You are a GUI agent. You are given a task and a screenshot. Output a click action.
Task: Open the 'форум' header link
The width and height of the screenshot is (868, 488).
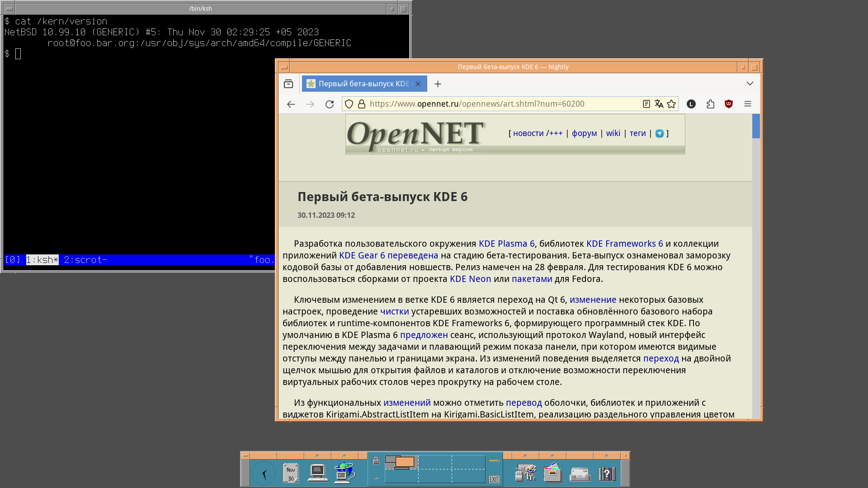pyautogui.click(x=584, y=134)
